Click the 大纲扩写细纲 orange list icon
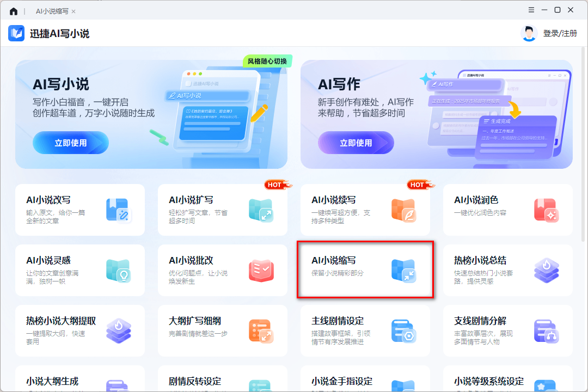The height and width of the screenshot is (392, 588). click(x=261, y=331)
